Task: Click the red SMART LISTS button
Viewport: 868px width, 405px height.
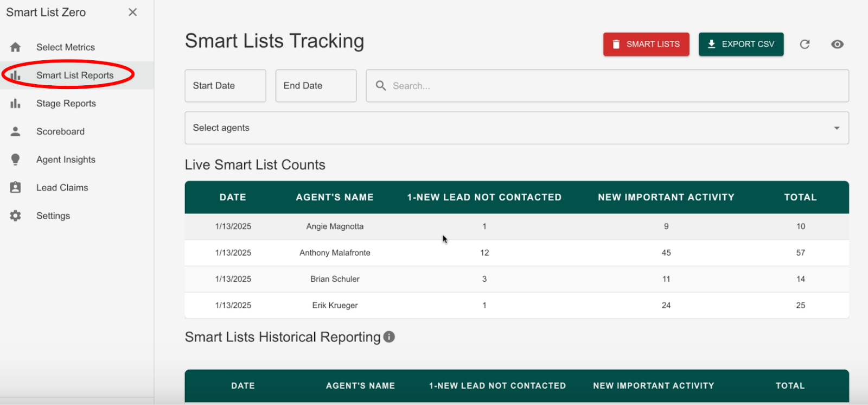Action: [x=646, y=44]
